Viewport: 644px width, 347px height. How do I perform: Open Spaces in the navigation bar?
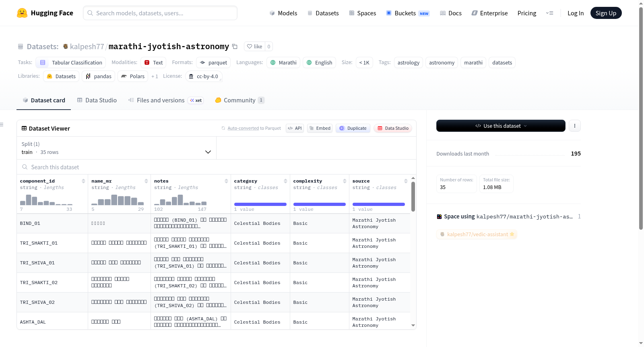363,13
